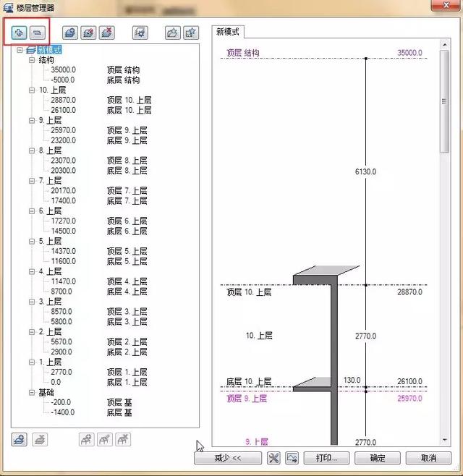Collapse the 6. 上层 tree node
Image resolution: width=463 pixels, height=476 pixels.
coord(32,211)
